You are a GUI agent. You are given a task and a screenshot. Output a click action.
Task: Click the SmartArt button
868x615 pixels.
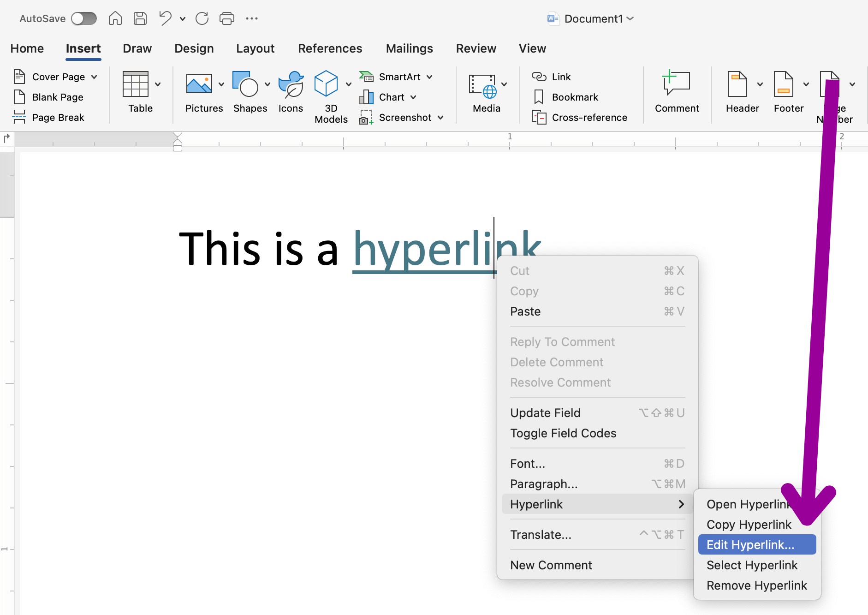pos(390,77)
